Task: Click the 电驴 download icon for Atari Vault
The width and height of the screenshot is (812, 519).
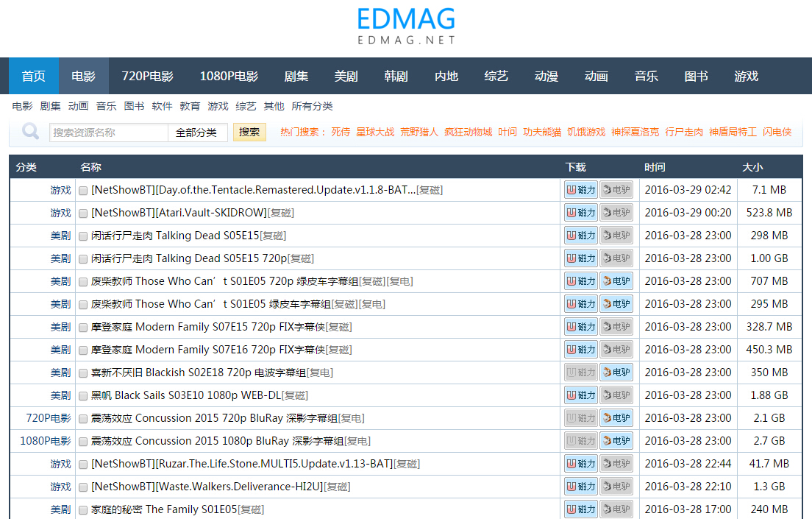Action: (x=616, y=212)
